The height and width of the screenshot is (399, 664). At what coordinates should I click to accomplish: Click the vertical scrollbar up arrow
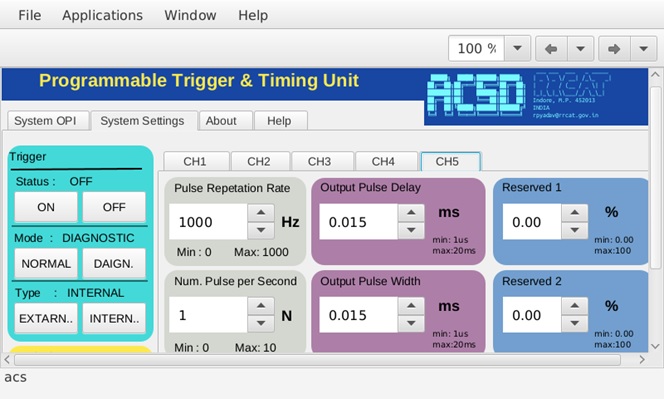(655, 75)
